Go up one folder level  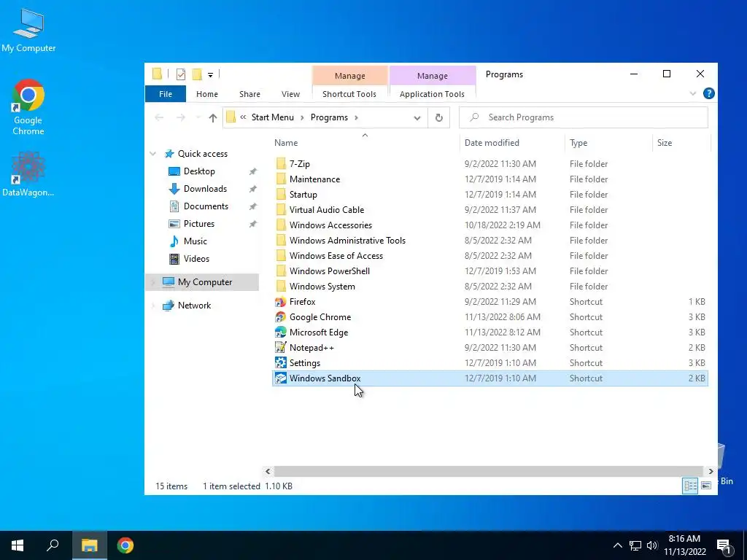pyautogui.click(x=212, y=117)
